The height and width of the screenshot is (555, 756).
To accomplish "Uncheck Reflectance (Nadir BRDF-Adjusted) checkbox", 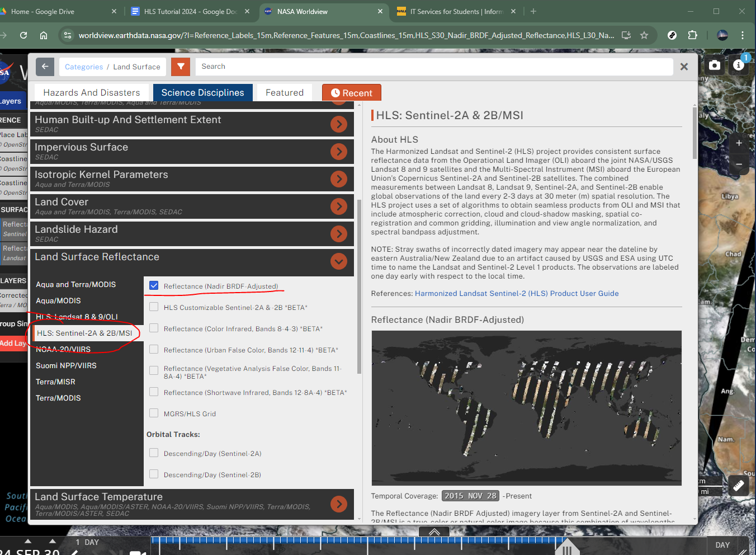I will click(x=154, y=286).
